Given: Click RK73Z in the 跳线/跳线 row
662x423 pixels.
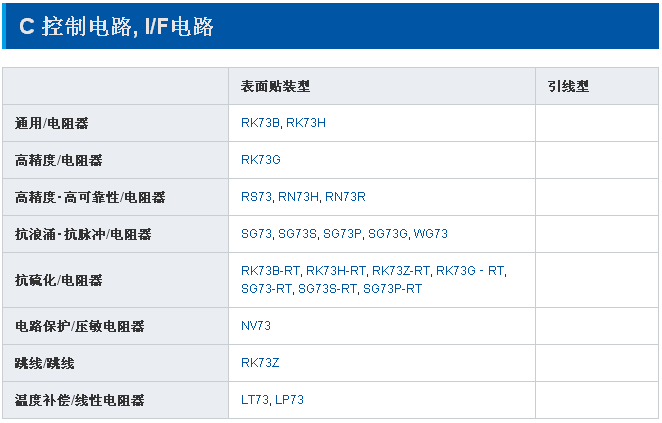Looking at the screenshot, I should click(260, 363).
